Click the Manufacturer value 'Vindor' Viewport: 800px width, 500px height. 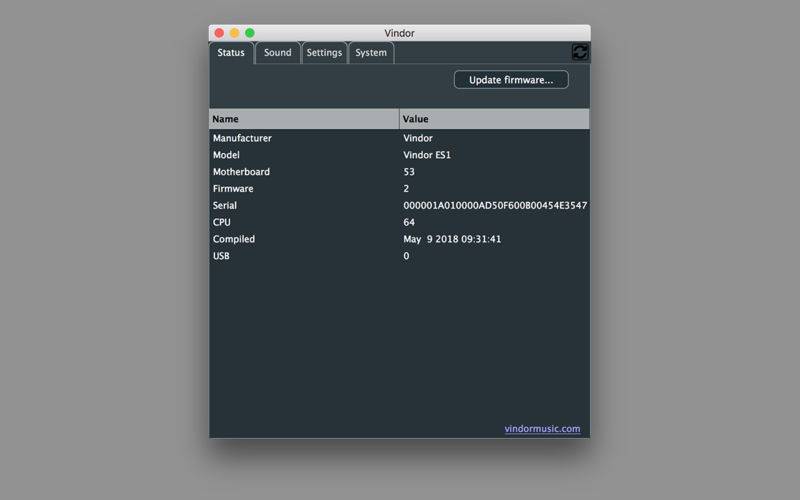418,138
